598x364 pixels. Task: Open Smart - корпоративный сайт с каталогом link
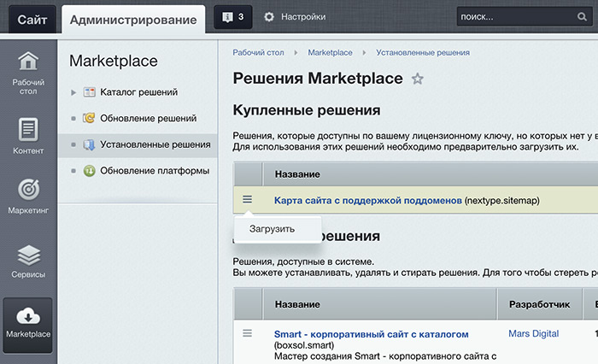point(372,334)
